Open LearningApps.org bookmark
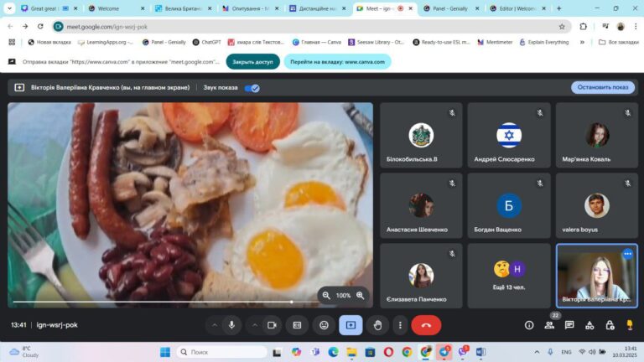 (x=106, y=42)
